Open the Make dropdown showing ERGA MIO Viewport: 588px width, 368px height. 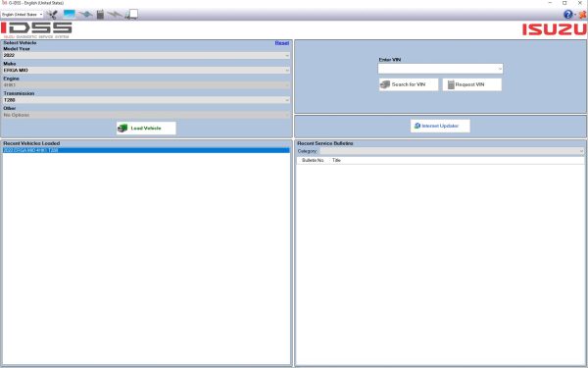(x=146, y=71)
